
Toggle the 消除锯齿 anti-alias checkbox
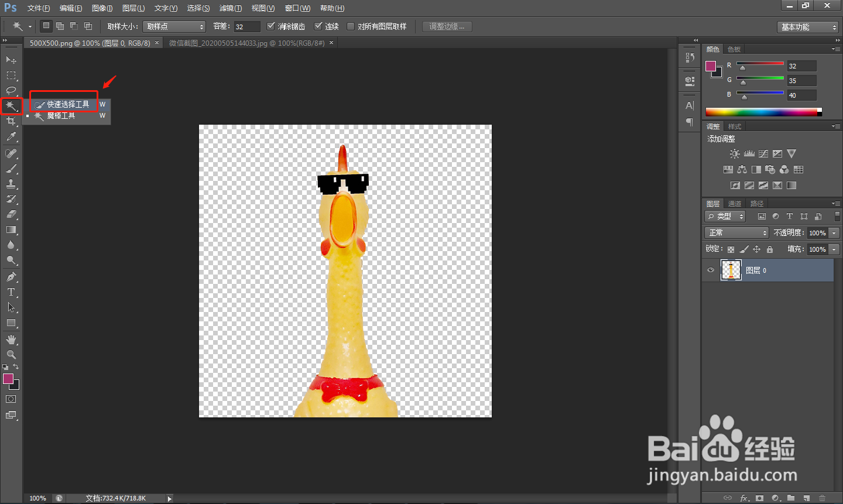tap(270, 26)
